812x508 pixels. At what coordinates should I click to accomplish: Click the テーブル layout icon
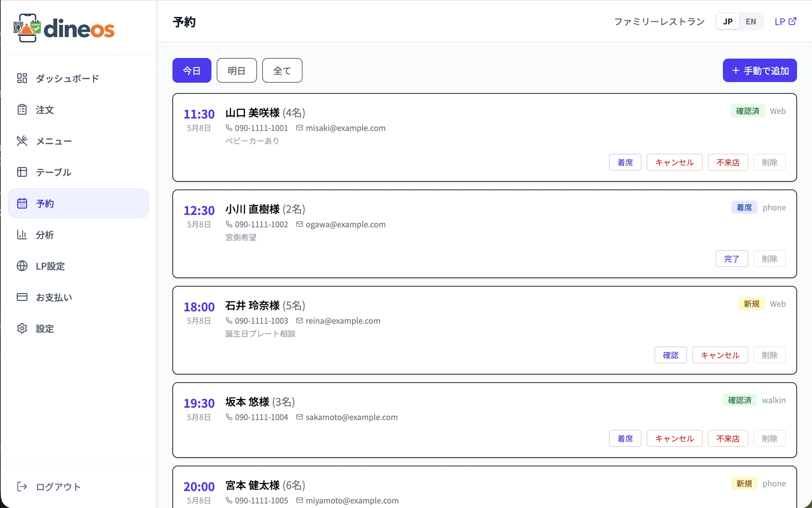[22, 172]
